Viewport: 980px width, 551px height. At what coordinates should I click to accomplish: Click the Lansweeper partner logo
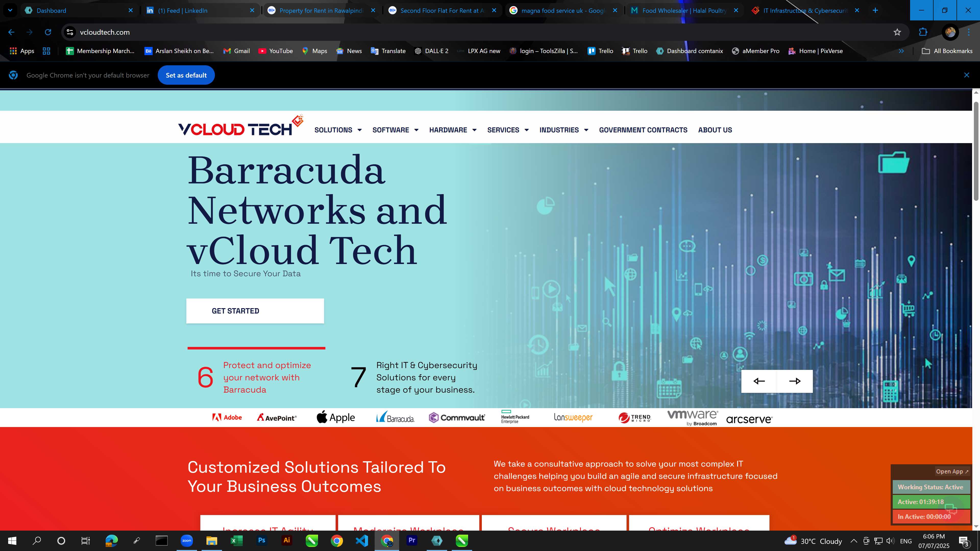pyautogui.click(x=573, y=418)
